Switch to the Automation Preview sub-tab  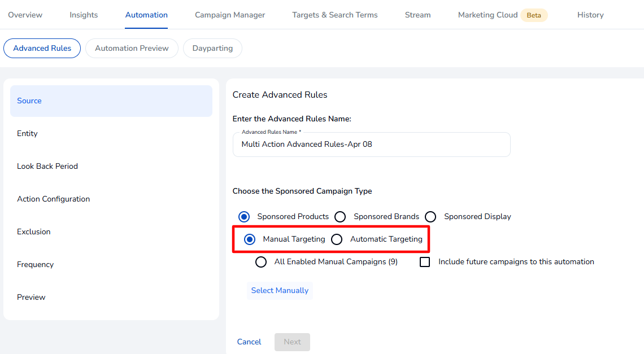[132, 48]
